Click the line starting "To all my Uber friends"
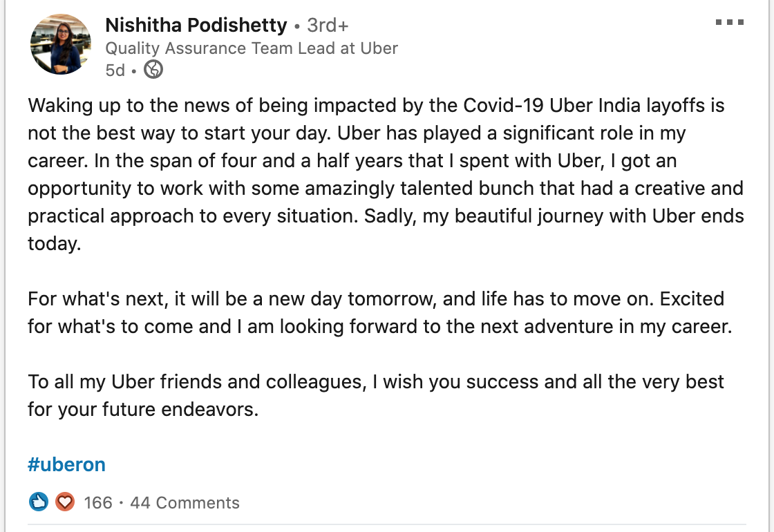The width and height of the screenshot is (774, 532). 376,382
